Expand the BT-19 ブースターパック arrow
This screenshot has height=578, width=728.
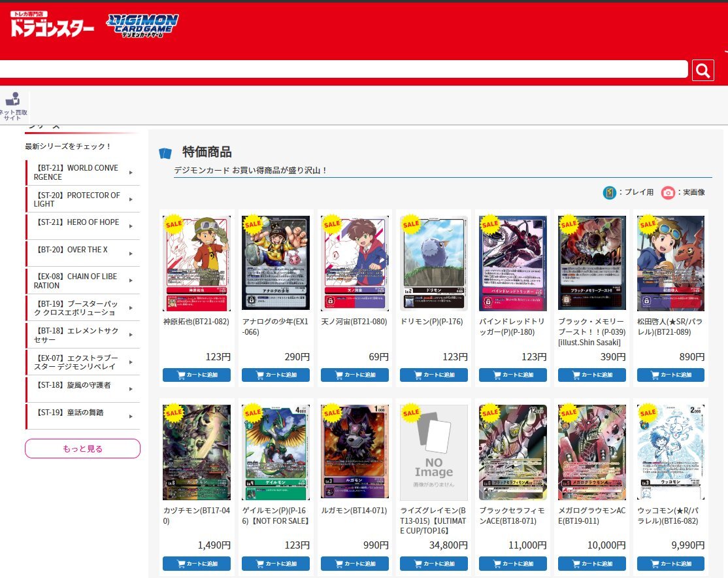[x=131, y=308]
